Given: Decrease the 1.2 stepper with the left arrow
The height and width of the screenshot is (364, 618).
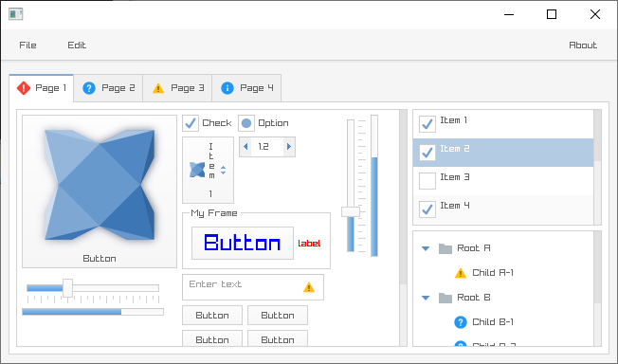Looking at the screenshot, I should [245, 147].
